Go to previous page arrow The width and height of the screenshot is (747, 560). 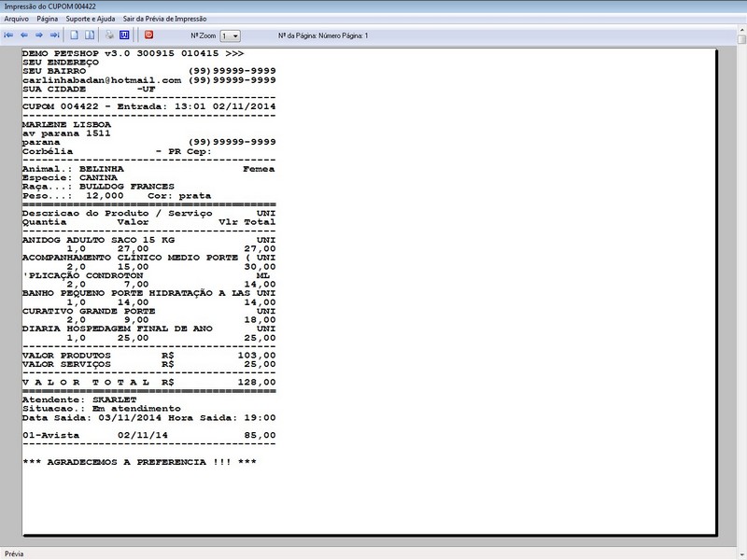pyautogui.click(x=24, y=35)
